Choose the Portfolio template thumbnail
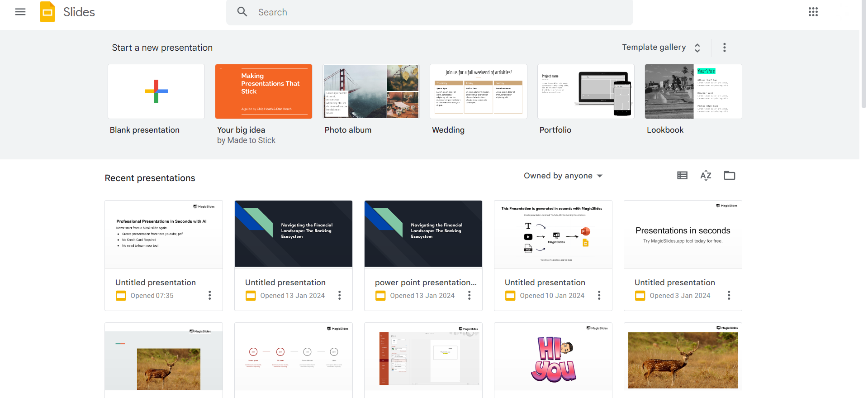This screenshot has height=398, width=868. [586, 91]
